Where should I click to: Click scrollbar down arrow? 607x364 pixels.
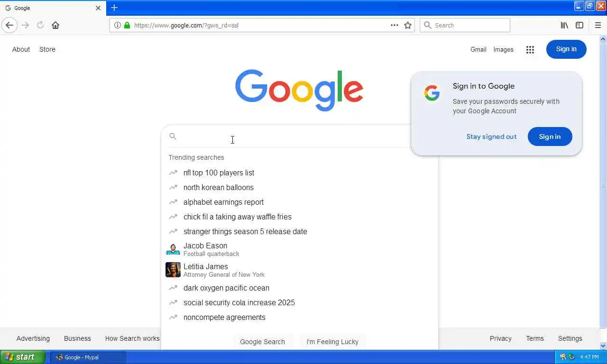click(603, 346)
